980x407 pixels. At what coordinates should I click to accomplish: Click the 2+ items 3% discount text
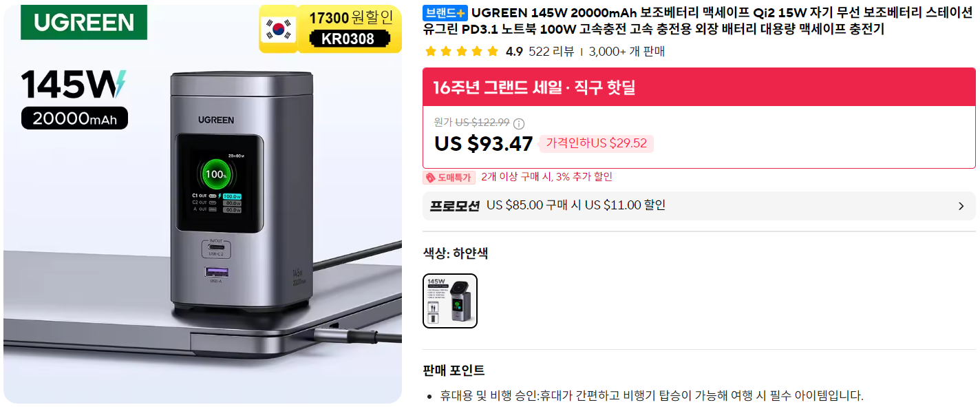[x=546, y=177]
